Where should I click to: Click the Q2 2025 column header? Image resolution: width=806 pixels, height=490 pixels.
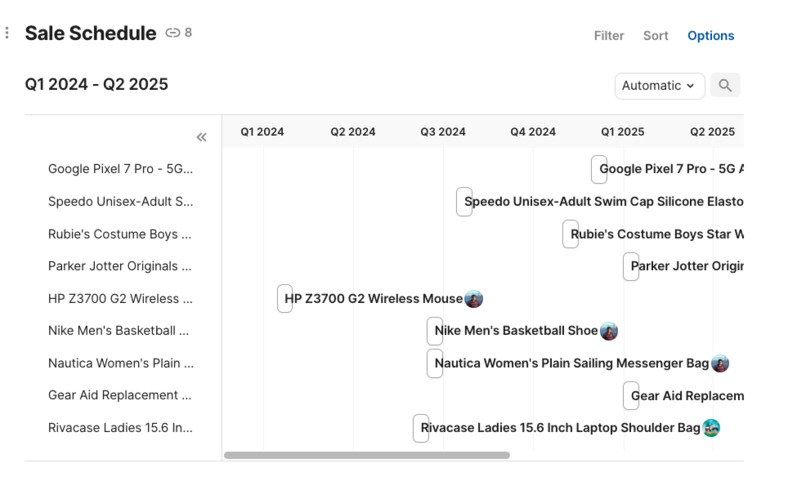tap(712, 132)
